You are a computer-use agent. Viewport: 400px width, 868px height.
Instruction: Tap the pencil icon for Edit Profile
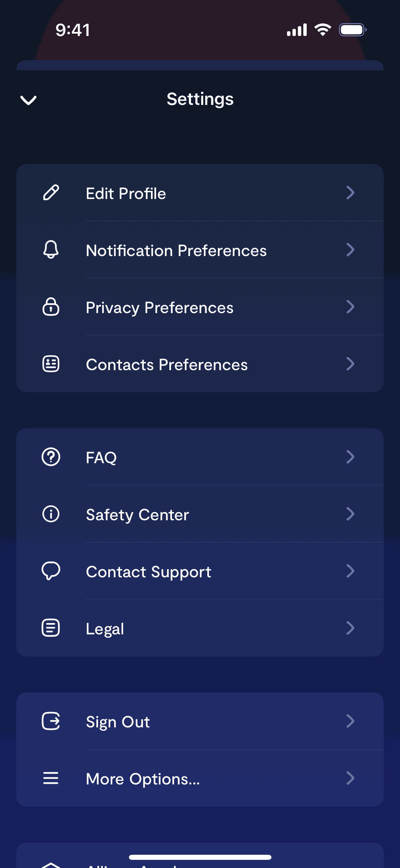click(x=51, y=193)
